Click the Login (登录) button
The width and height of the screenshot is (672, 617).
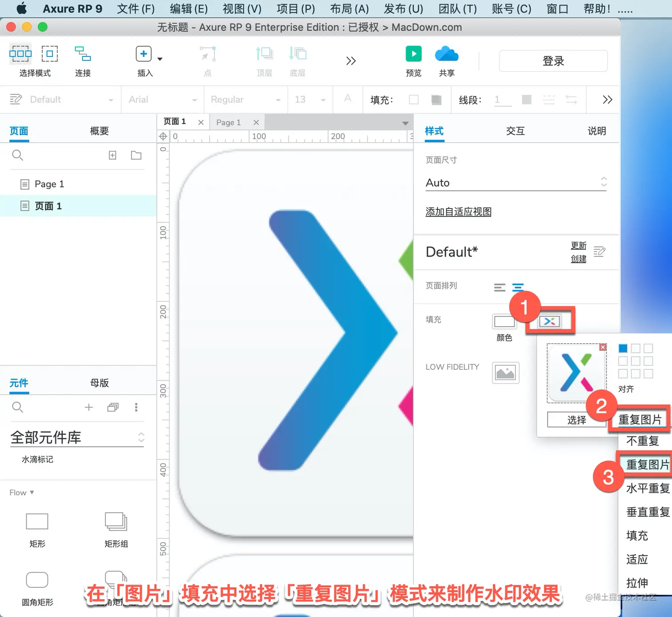(x=553, y=61)
